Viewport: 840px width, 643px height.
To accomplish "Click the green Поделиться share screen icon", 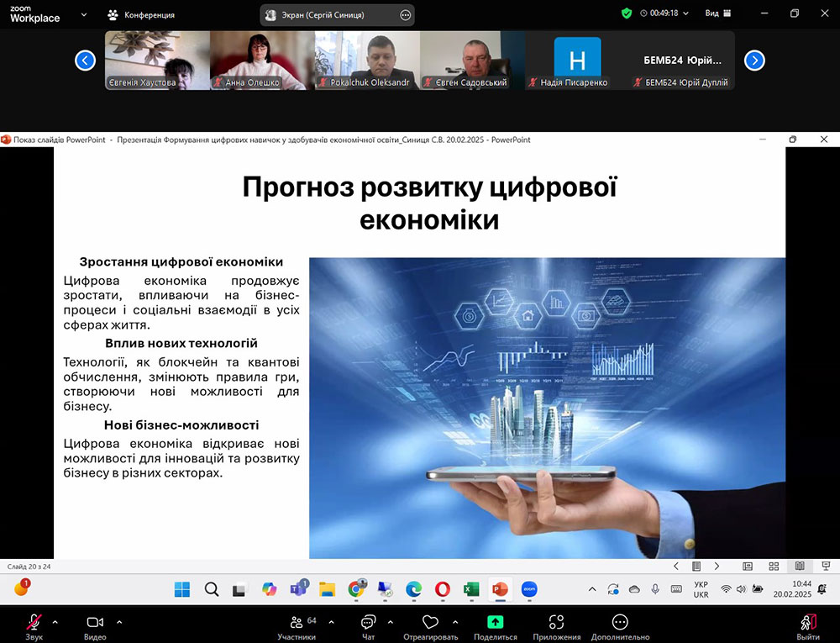I will pos(496,622).
